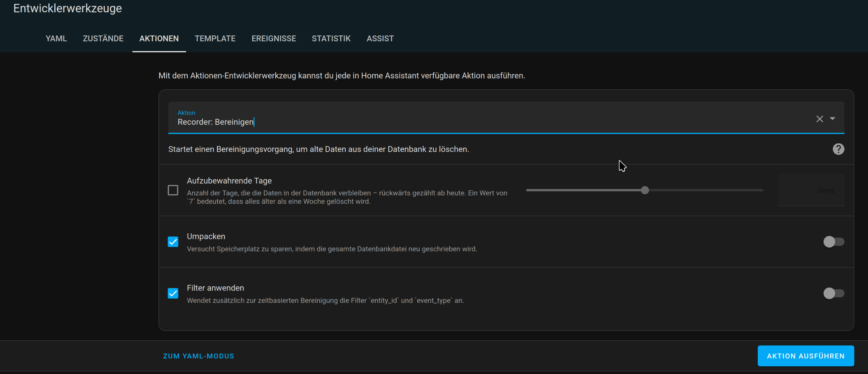Expand the Aktion dropdown arrow
Viewport: 868px width, 374px height.
coord(832,119)
